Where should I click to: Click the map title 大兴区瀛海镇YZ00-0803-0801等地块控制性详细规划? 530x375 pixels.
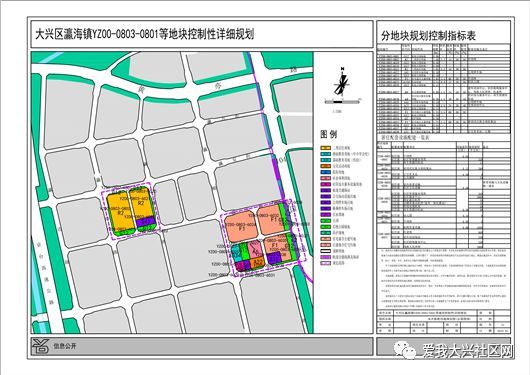[x=145, y=34]
